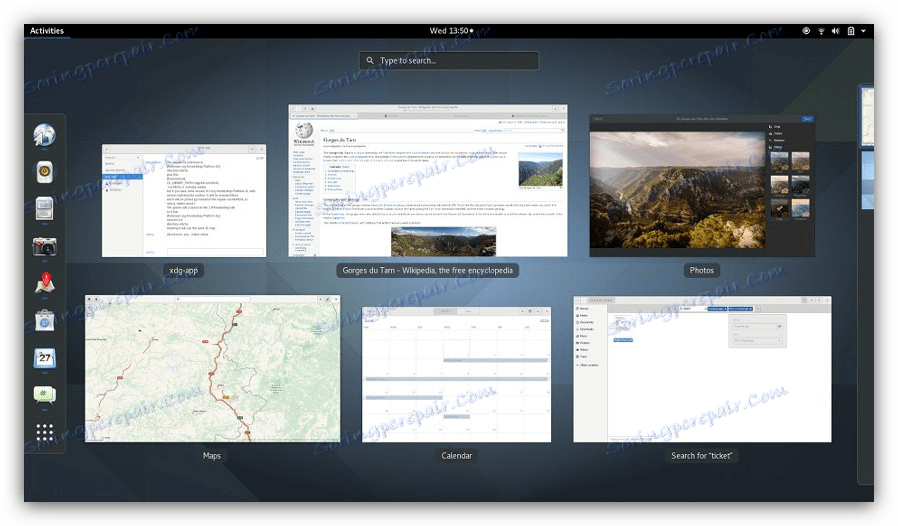Click the volume speaker icon in top bar

(x=836, y=31)
